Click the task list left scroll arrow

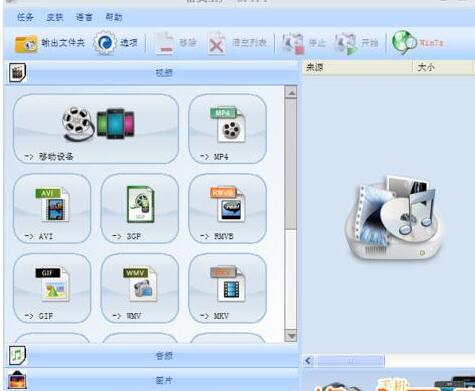tap(308, 361)
